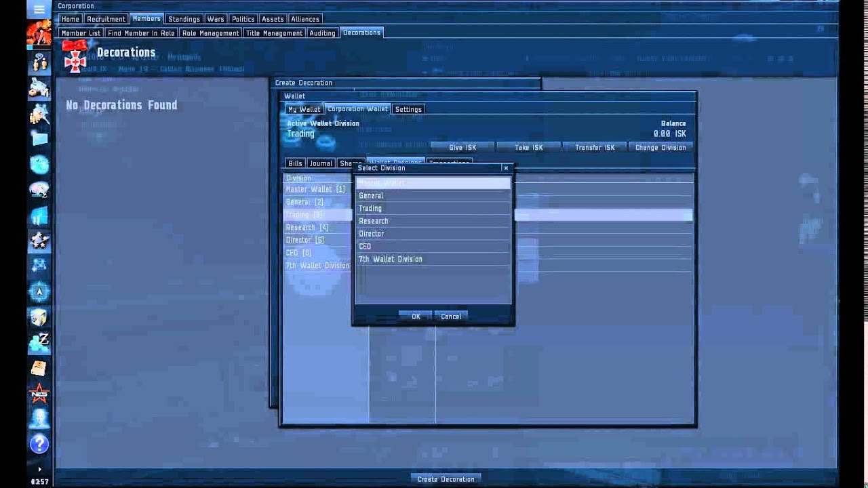Open the Auditing sub-tab
Screen dimensions: 868x488
(322, 33)
